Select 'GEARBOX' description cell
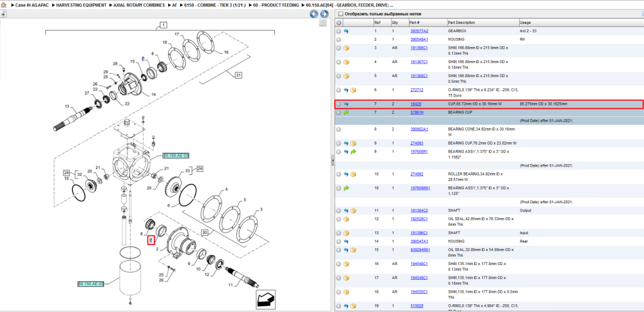The width and height of the screenshot is (644, 312). click(457, 31)
